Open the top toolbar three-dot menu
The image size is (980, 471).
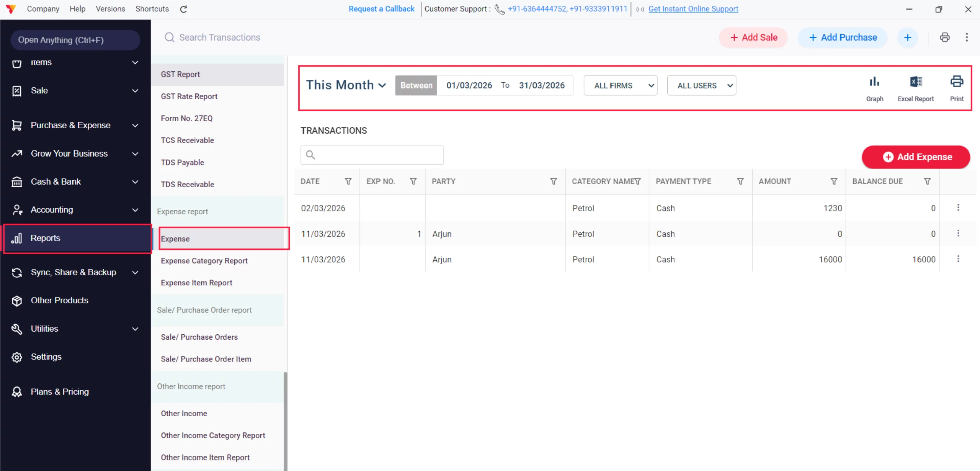point(966,37)
